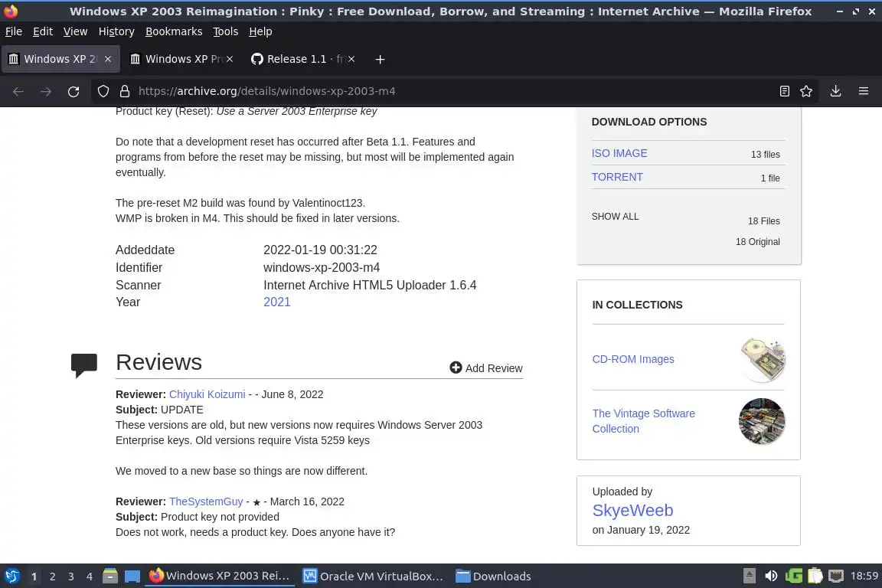
Task: Open the TORRENT download link
Action: (x=617, y=177)
